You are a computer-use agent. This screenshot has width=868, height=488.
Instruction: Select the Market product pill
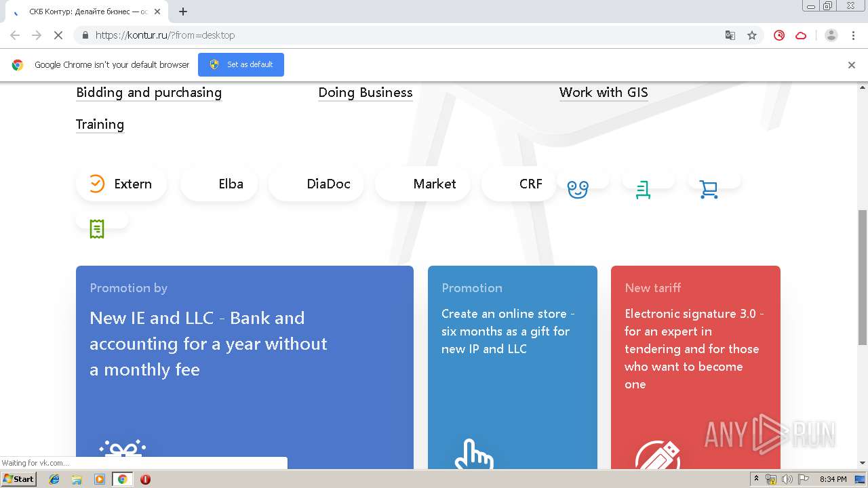(422, 184)
